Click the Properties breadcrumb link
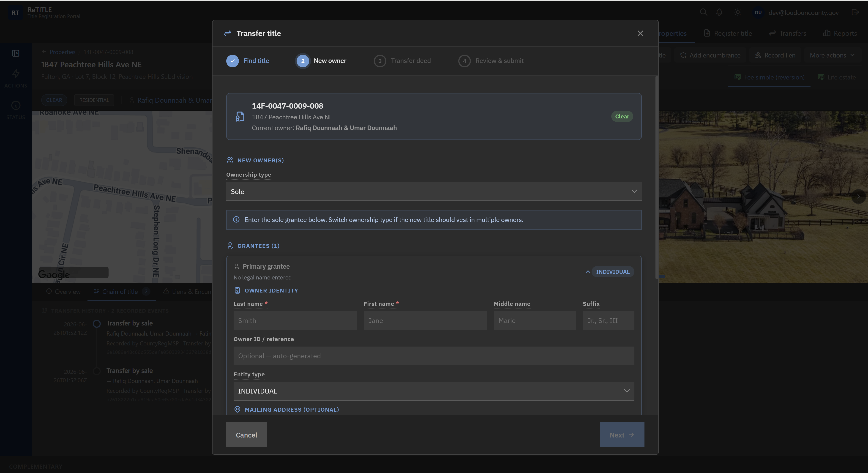Image resolution: width=868 pixels, height=473 pixels. tap(62, 52)
